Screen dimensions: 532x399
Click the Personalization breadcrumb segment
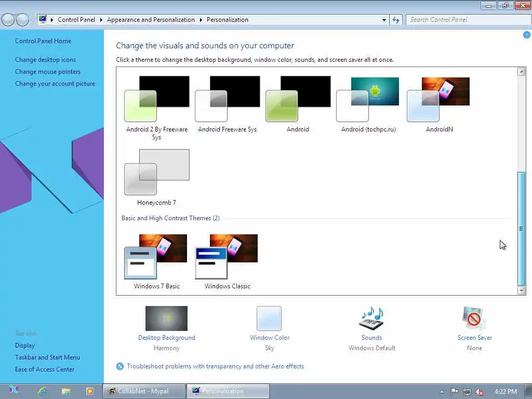[228, 20]
